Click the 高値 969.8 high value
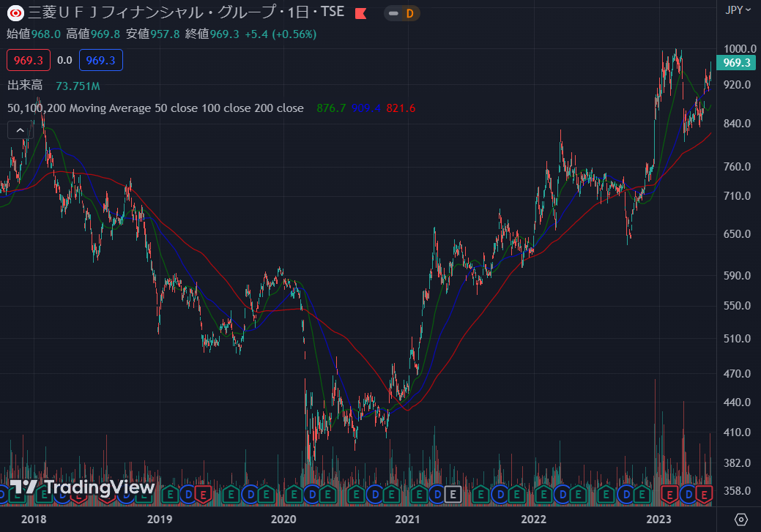Screen dimensions: 761x532 [x=93, y=34]
